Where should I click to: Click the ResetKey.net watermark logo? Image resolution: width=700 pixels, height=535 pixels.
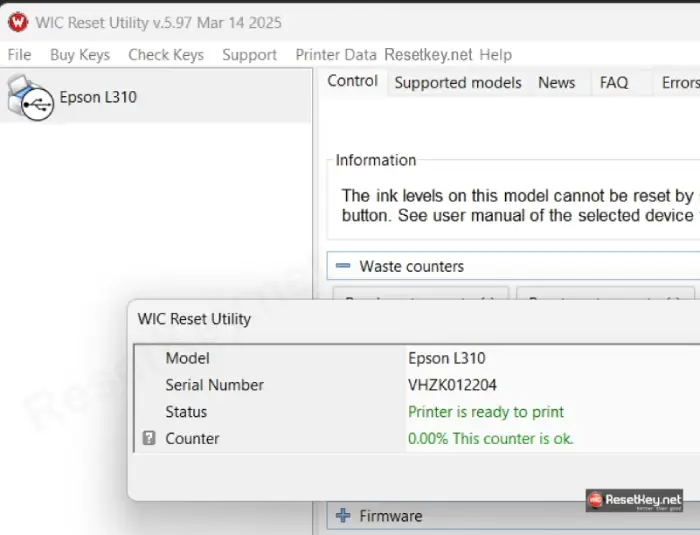634,499
